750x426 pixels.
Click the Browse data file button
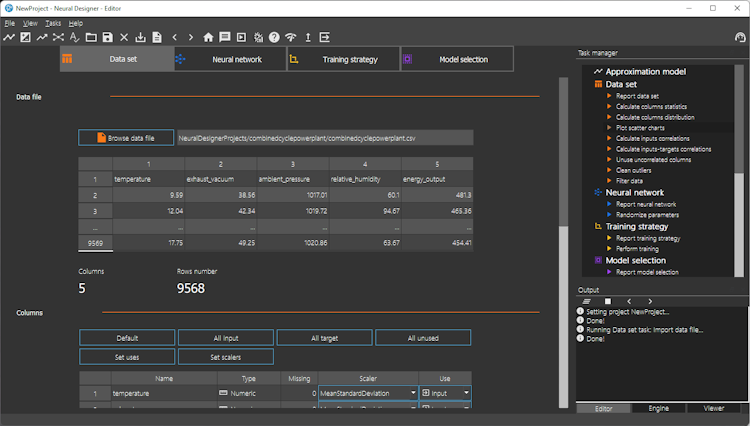(125, 138)
